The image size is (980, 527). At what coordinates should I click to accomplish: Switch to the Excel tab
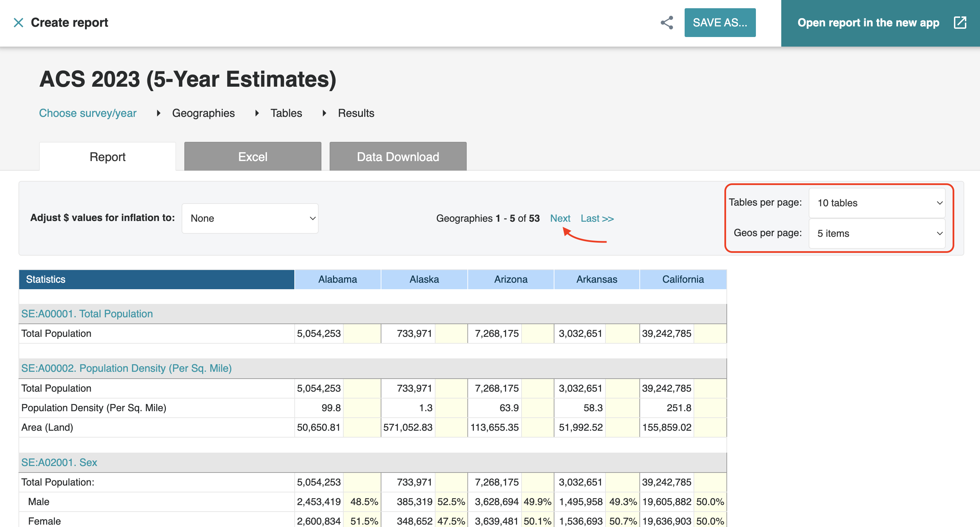pos(253,157)
